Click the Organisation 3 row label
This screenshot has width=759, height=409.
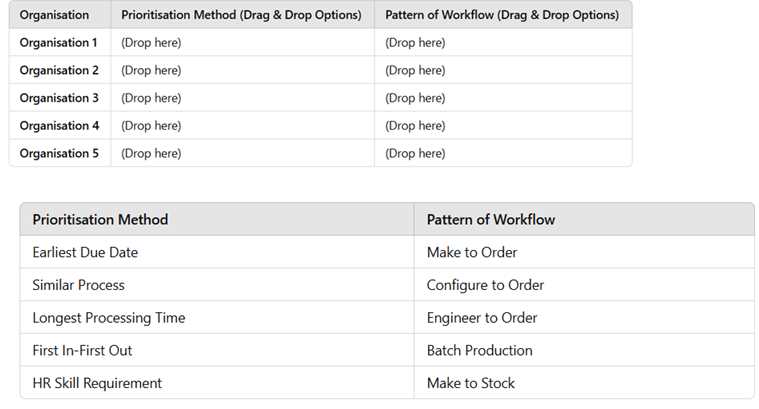tap(59, 98)
